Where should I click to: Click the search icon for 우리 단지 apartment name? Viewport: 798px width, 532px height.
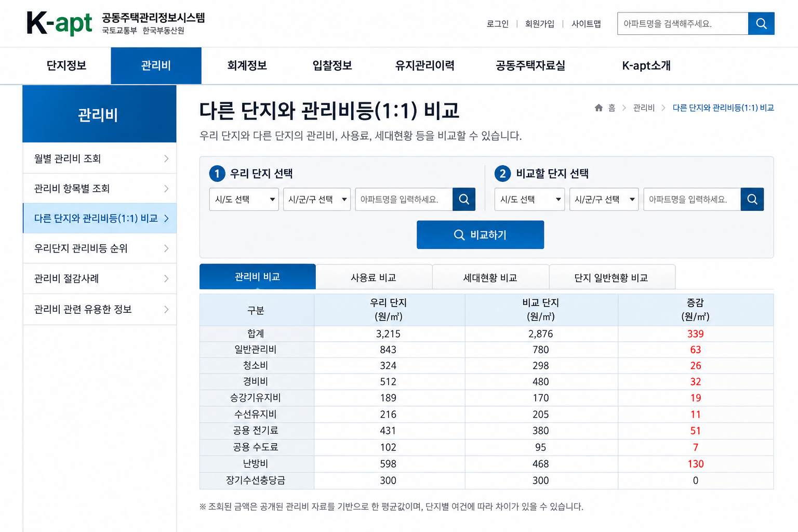click(x=464, y=199)
